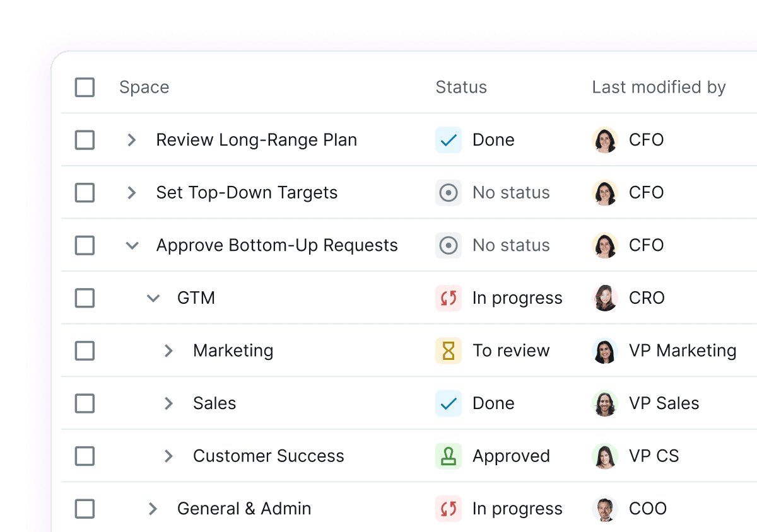Click the No status icon for Approve Bottom-Up Requests
757x532 pixels.
449,245
